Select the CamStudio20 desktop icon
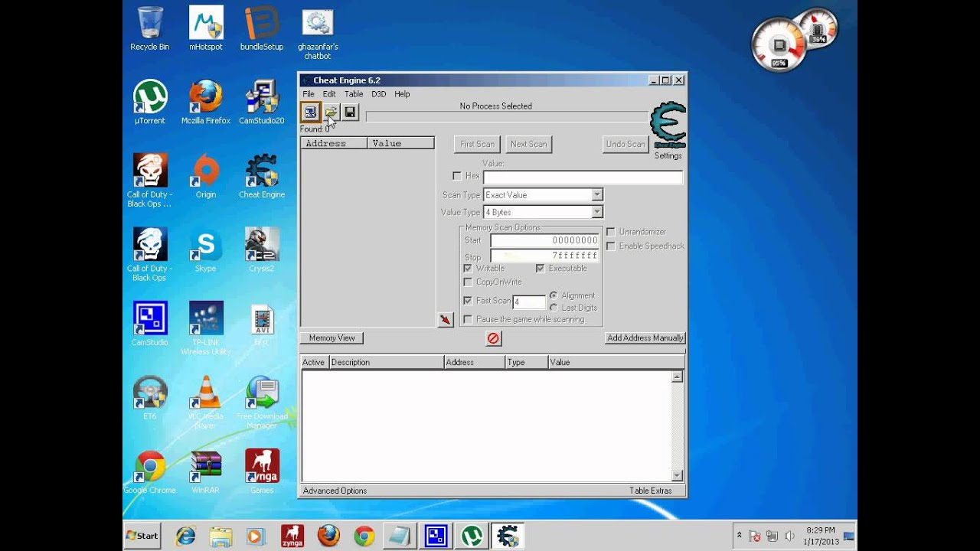Viewport: 980px width, 551px height. point(262,103)
